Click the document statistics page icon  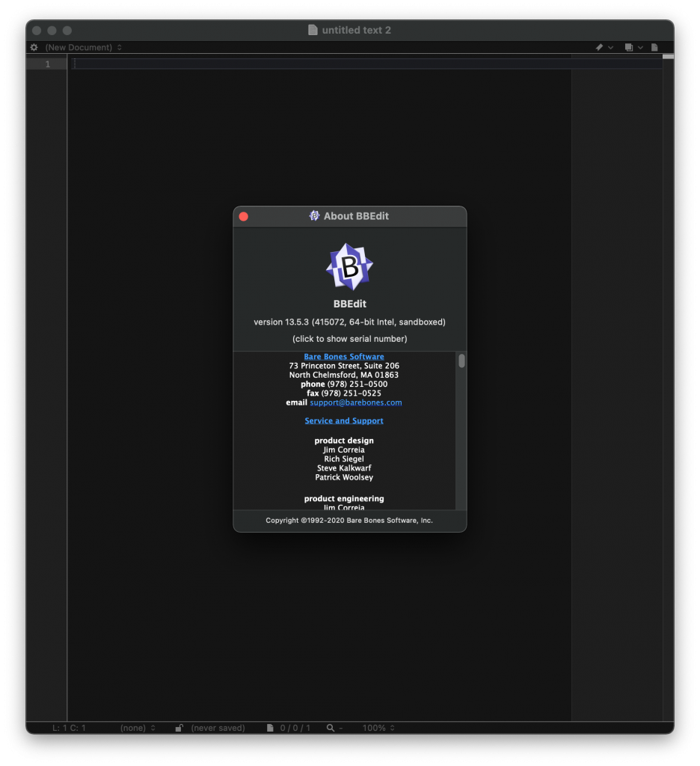[x=270, y=728]
